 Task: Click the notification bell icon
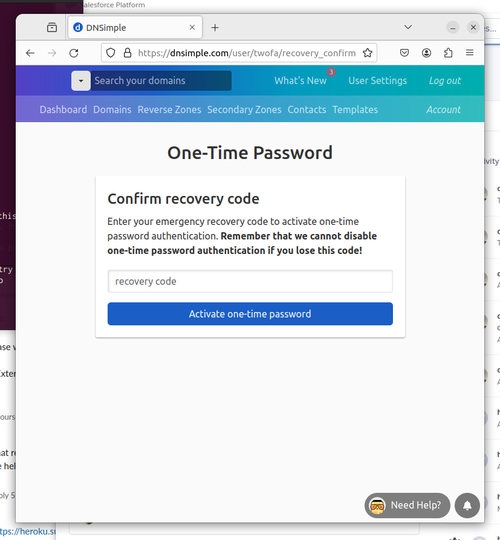467,505
